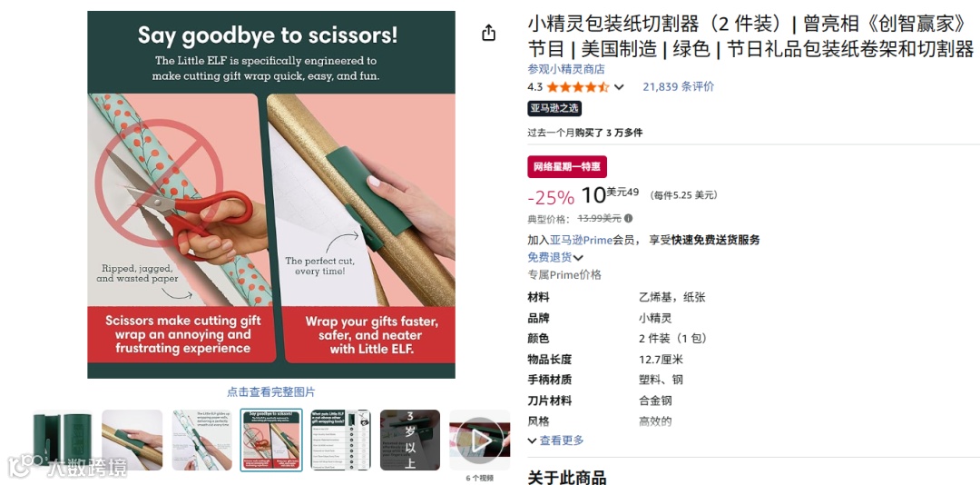980x485 pixels.
Task: Open the 参观小精灵商店 store link
Action: point(566,69)
